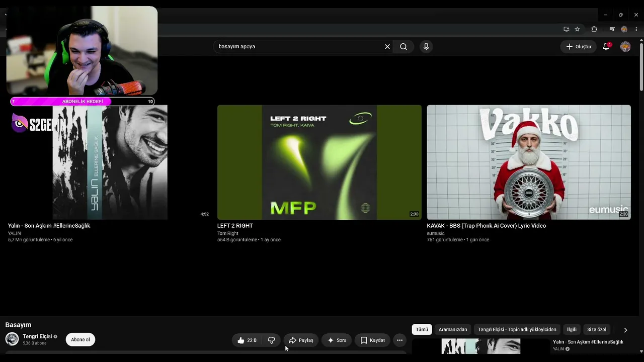Image resolution: width=644 pixels, height=362 pixels.
Task: Open the sidebar Yalın - Son Aşkım thumbnail
Action: [x=481, y=346]
